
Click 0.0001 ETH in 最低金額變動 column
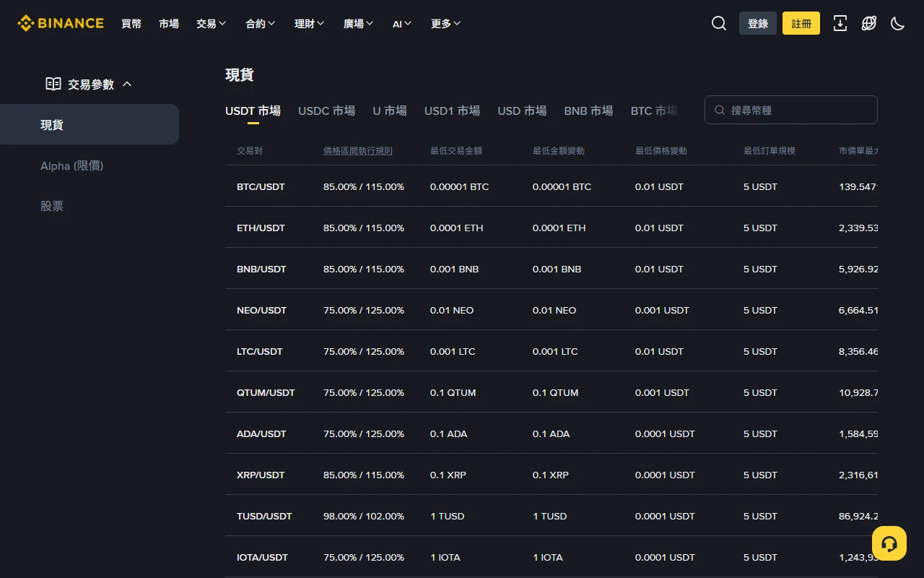(x=559, y=228)
